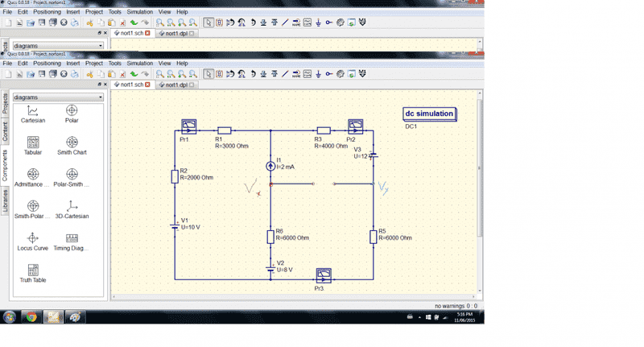Viewport: 644px width, 347px height.
Task: Open the Content side tab
Action: click(x=5, y=131)
